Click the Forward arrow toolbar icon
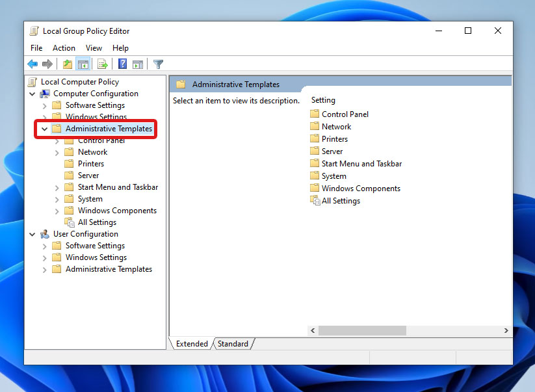 47,64
